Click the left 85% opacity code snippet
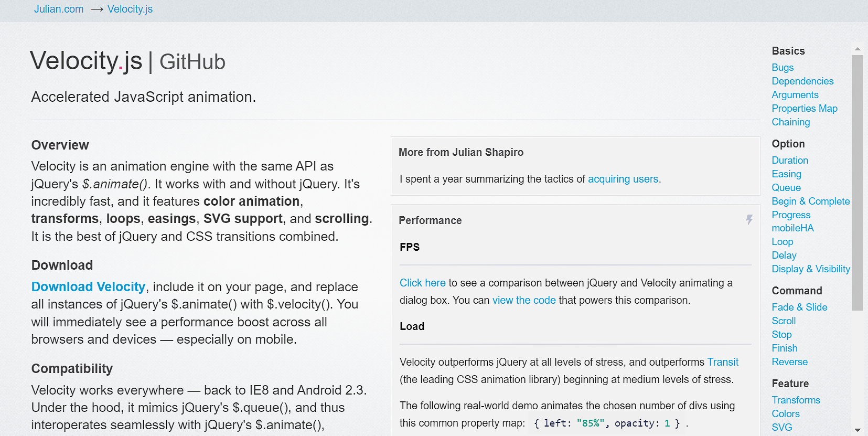Screen dimensions: 868x436 pyautogui.click(x=607, y=423)
